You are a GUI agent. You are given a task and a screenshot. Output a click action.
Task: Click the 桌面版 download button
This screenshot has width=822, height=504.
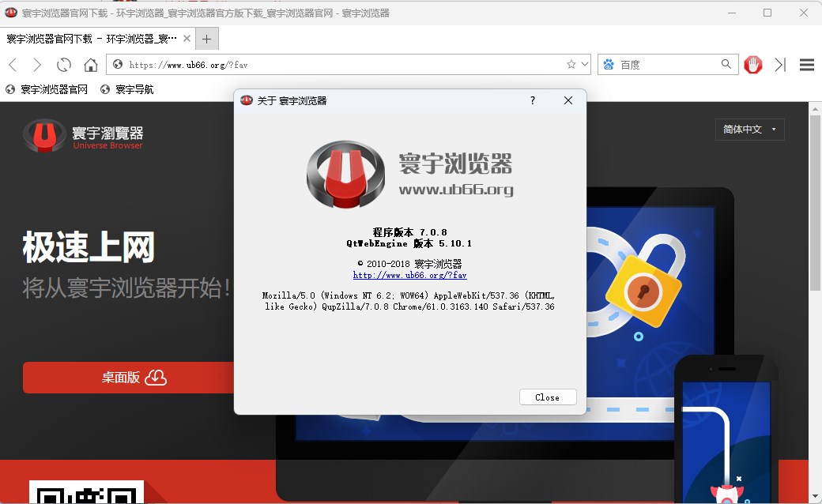point(128,378)
